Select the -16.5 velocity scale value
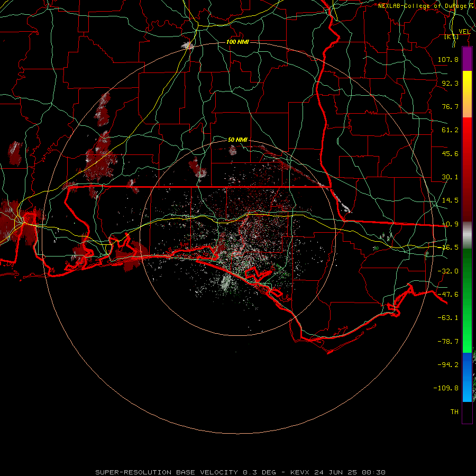Image resolution: width=476 pixels, height=476 pixels. (450, 248)
